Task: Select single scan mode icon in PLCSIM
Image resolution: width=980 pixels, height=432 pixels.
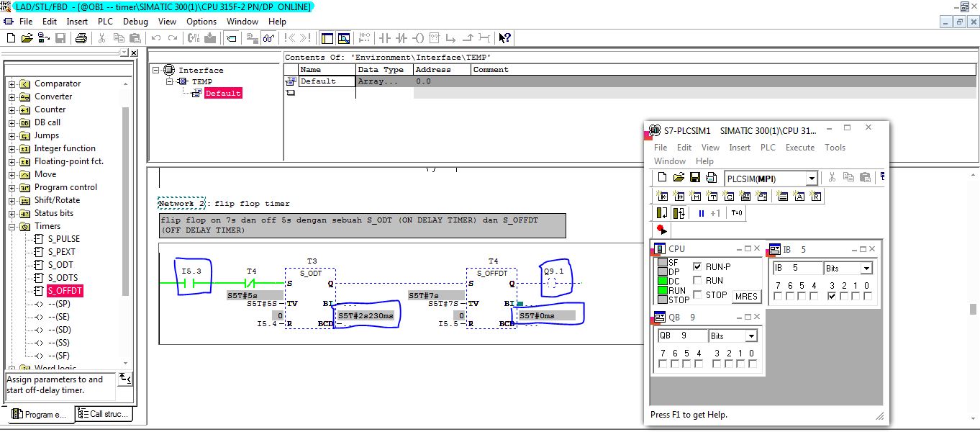Action: [x=662, y=213]
